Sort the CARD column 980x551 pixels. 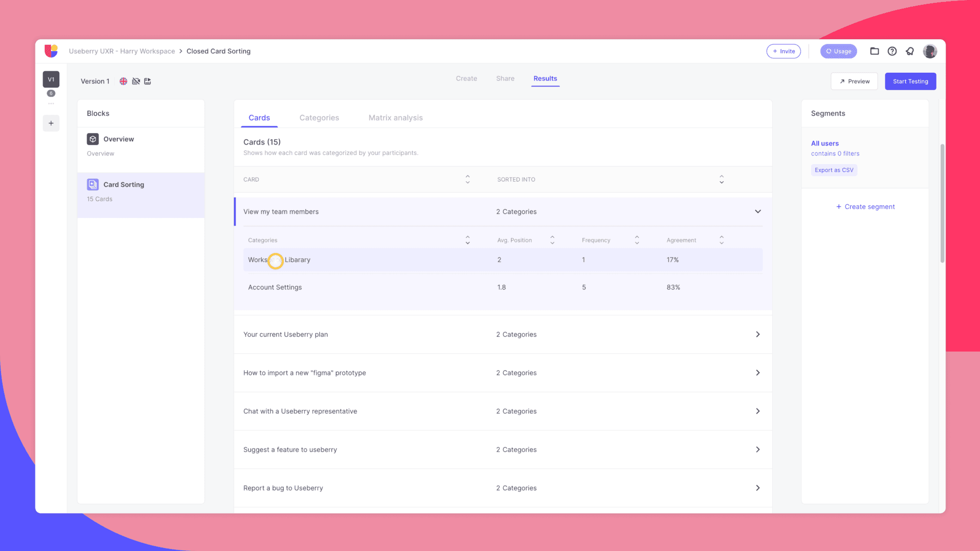click(x=468, y=179)
